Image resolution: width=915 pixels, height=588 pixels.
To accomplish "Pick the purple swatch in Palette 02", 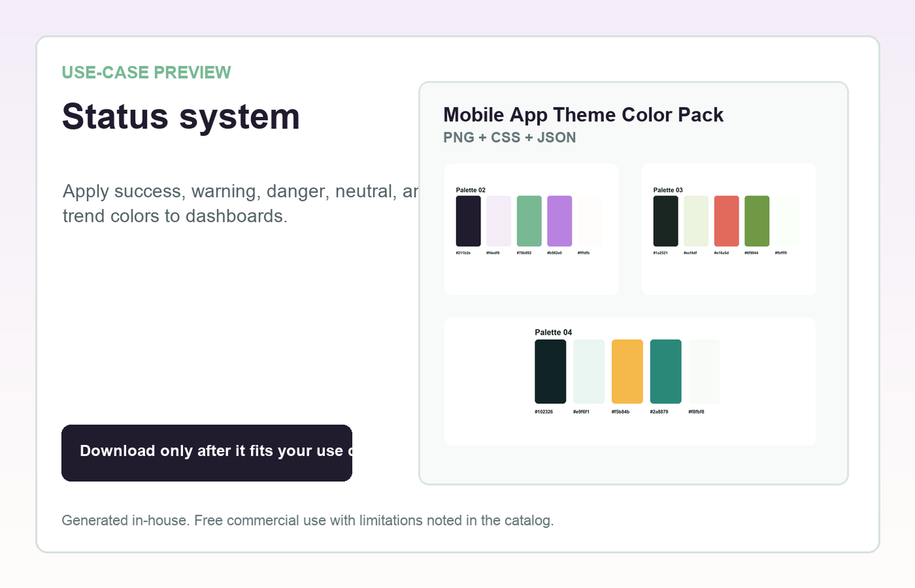I will pyautogui.click(x=559, y=221).
